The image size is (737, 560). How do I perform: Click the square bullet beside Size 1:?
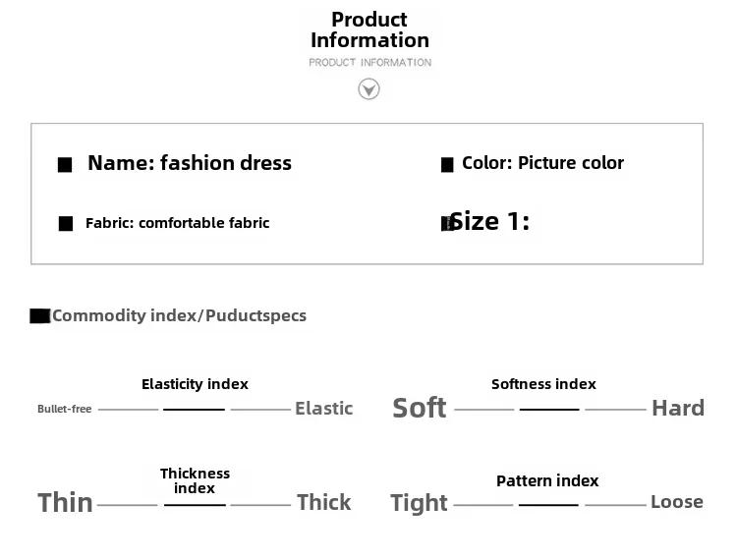(x=447, y=223)
